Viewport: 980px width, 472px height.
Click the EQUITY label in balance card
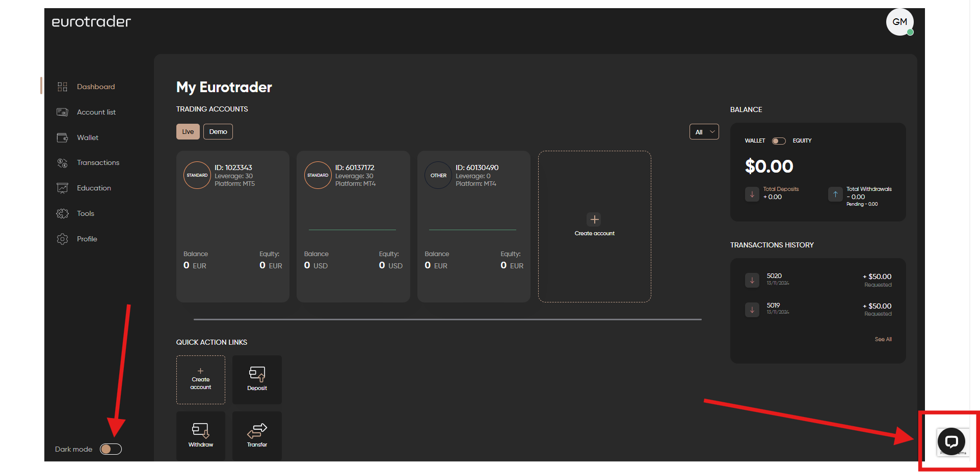coord(802,141)
